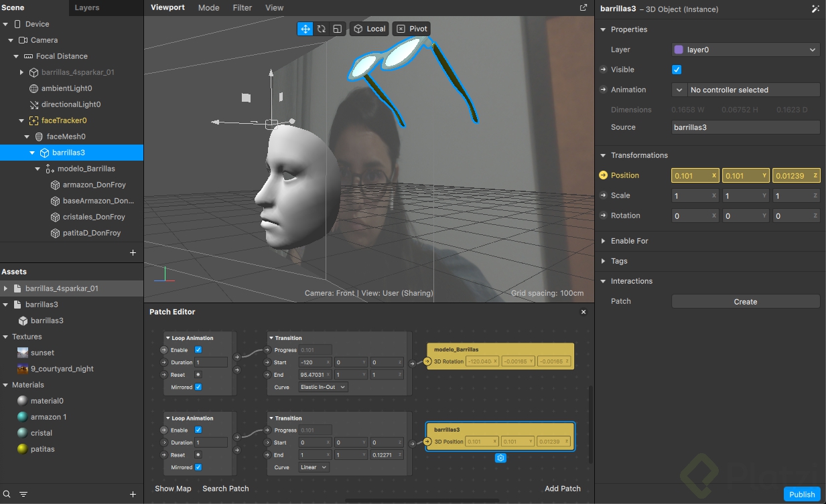Image resolution: width=826 pixels, height=504 pixels.
Task: Click the add object plus in Scene panel
Action: (x=133, y=253)
